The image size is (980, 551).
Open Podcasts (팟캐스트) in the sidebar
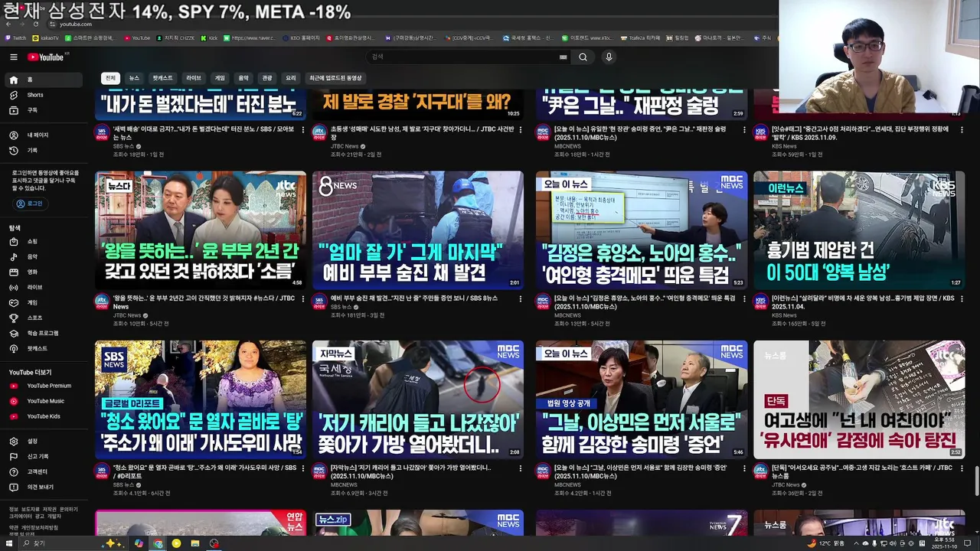click(x=42, y=348)
